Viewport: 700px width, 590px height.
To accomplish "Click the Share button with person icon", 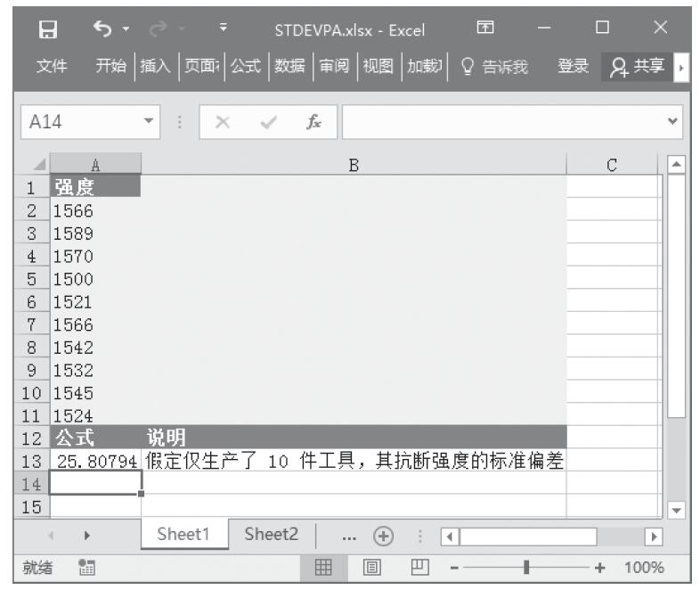I will pos(639,68).
